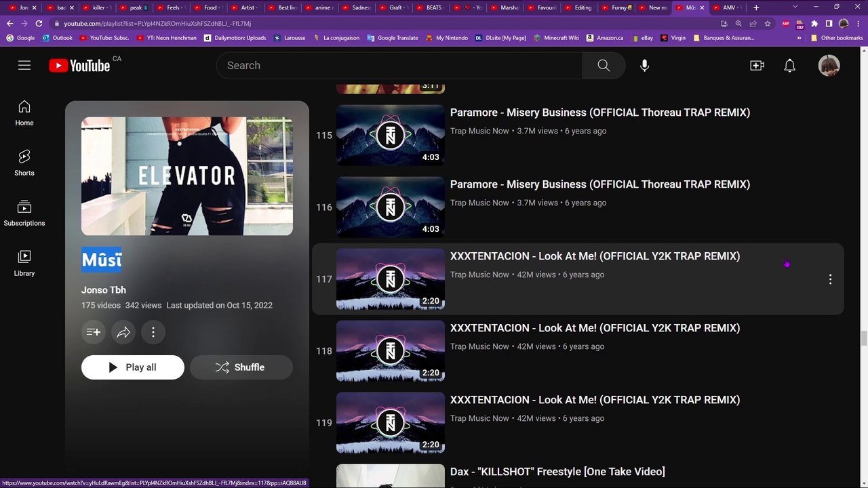
Task: Open the Chrome profile avatar
Action: click(x=844, y=23)
